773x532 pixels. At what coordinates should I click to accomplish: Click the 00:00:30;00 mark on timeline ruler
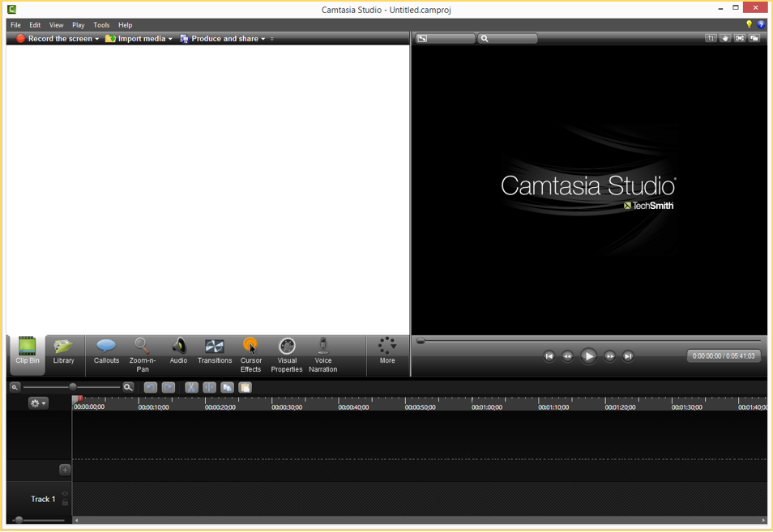tap(286, 407)
